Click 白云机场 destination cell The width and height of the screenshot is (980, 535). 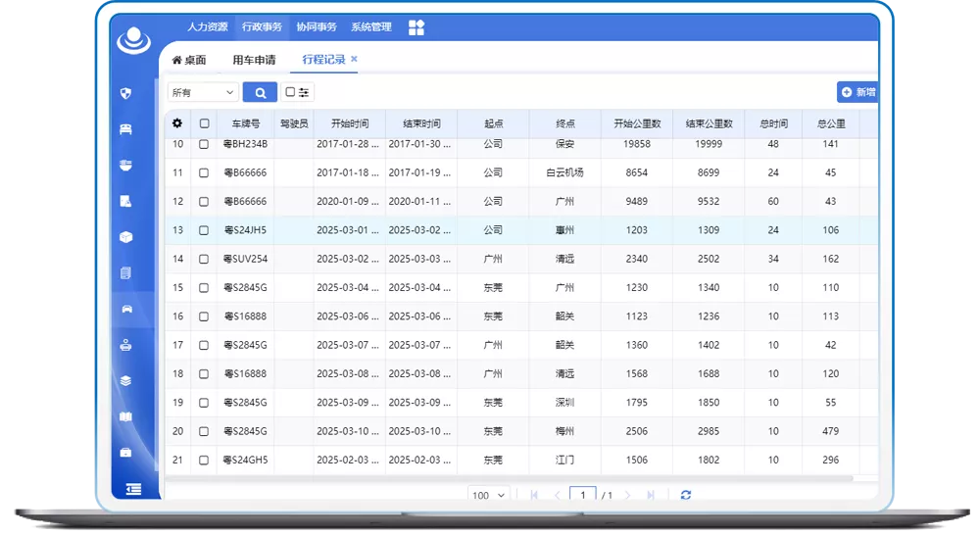point(564,172)
